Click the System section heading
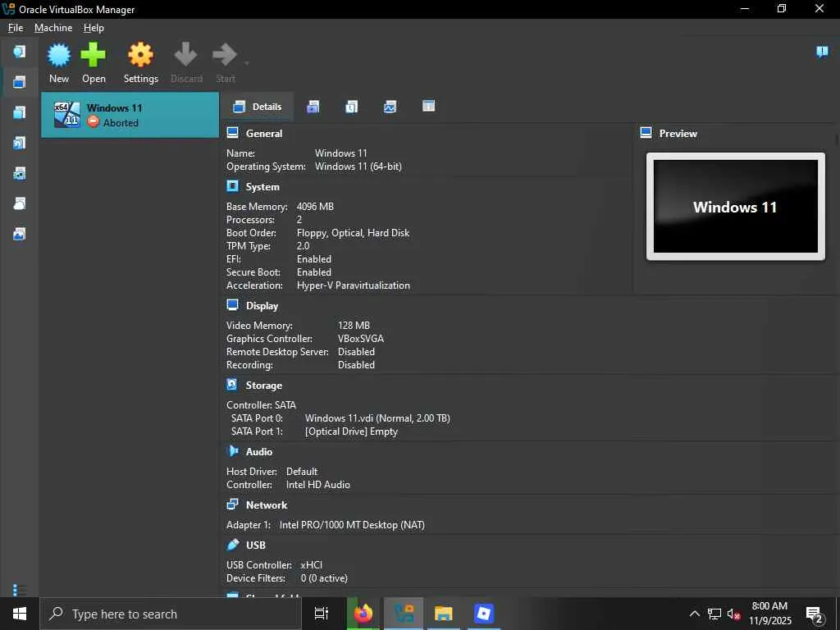The height and width of the screenshot is (630, 840). (262, 187)
